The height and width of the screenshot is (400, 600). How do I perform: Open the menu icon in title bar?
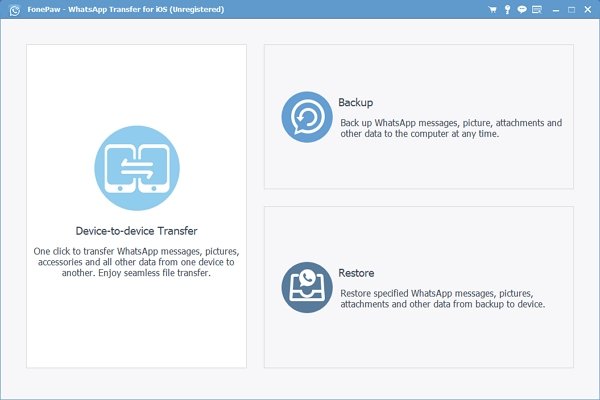pyautogui.click(x=535, y=11)
